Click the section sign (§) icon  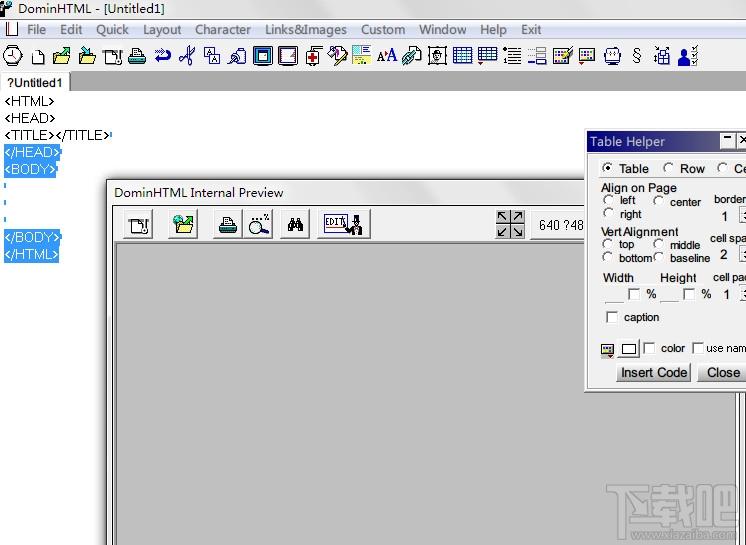click(637, 56)
